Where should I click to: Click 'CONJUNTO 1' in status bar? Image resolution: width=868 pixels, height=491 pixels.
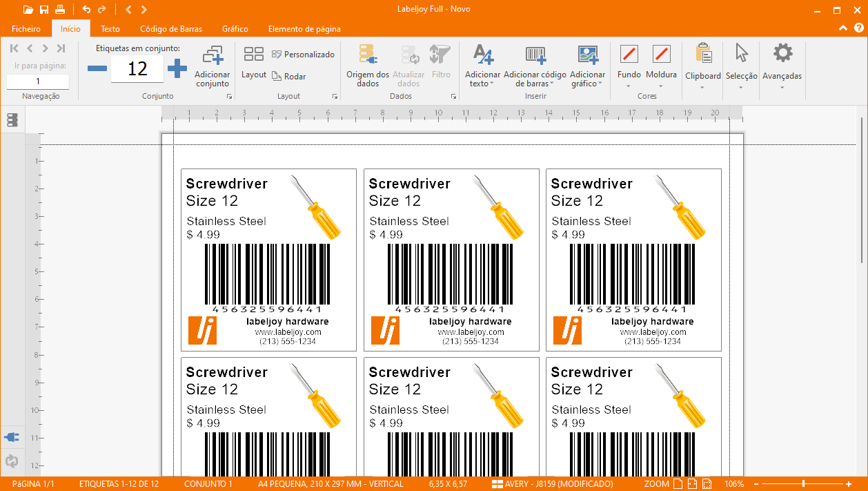[208, 484]
